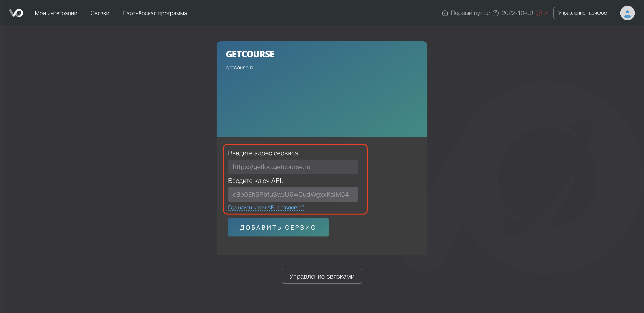Click the red pause circle icon
The height and width of the screenshot is (313, 644).
539,13
